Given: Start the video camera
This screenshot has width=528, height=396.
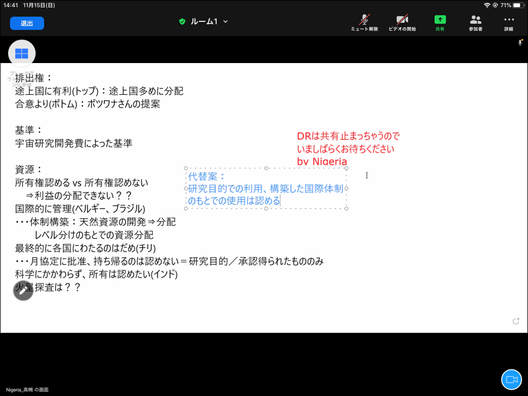Looking at the screenshot, I should 402,23.
